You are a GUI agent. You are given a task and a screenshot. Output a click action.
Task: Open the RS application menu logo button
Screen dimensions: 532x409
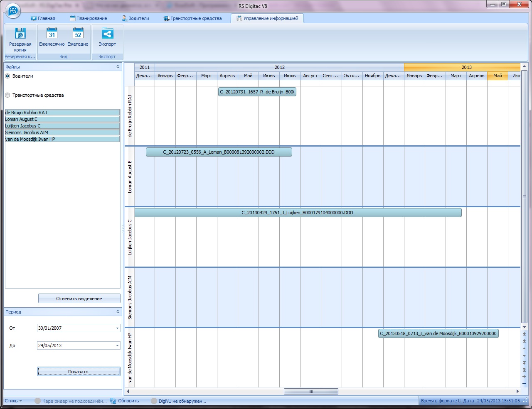13,11
